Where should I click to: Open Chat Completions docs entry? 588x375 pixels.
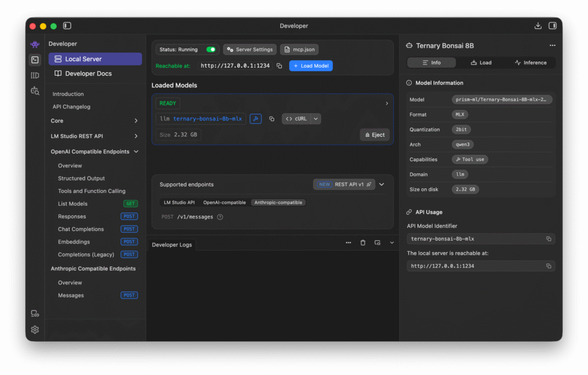[x=81, y=229]
